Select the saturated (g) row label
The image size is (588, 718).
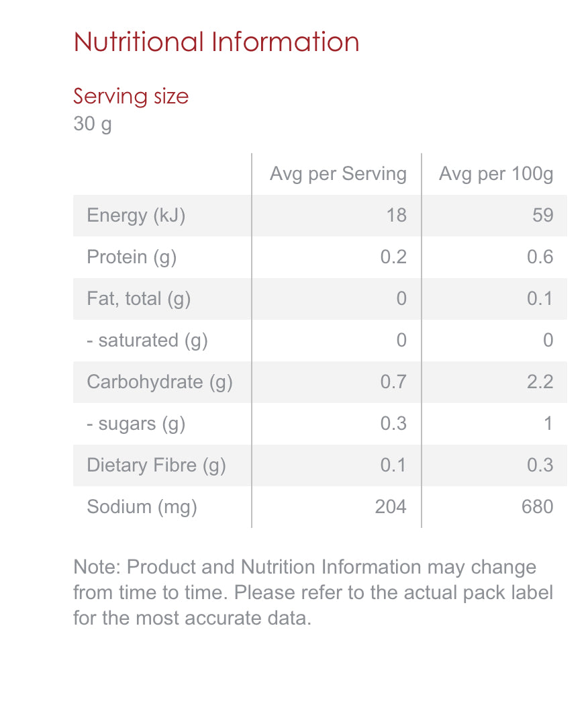coord(147,341)
